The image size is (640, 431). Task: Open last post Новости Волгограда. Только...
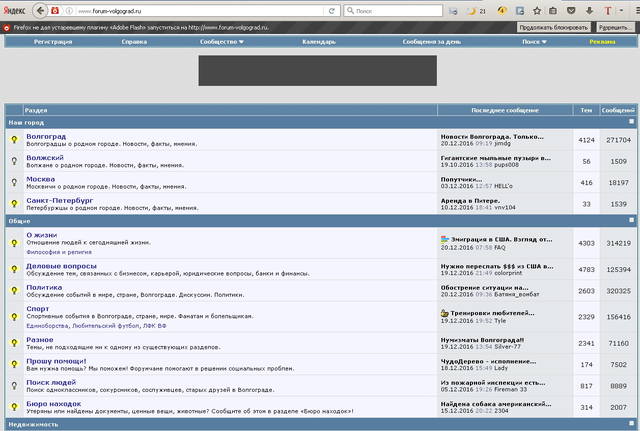pyautogui.click(x=492, y=137)
